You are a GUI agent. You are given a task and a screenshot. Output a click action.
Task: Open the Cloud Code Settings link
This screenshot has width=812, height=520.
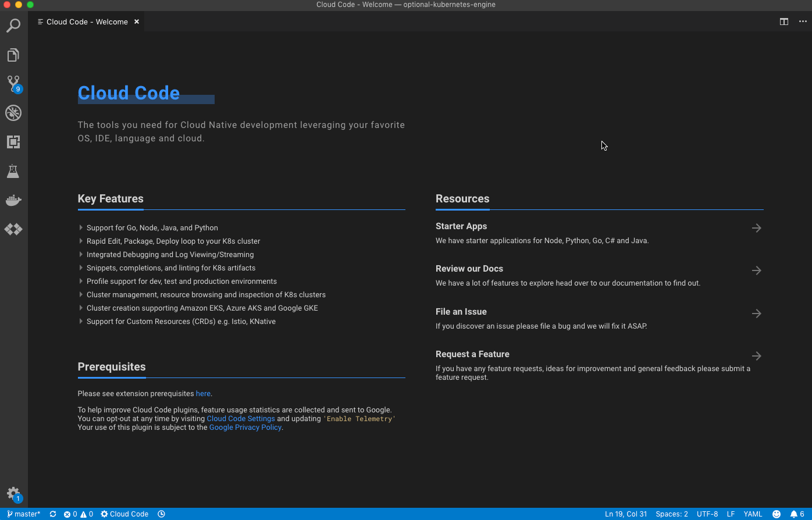pyautogui.click(x=241, y=419)
